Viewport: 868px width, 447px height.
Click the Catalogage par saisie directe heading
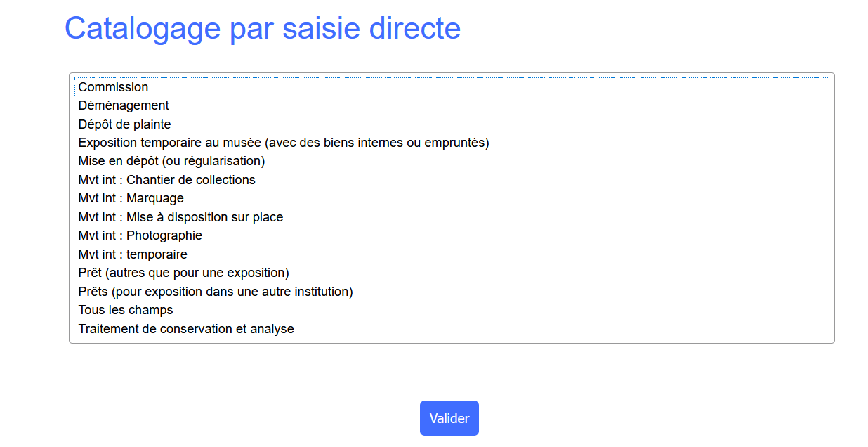coord(263,28)
